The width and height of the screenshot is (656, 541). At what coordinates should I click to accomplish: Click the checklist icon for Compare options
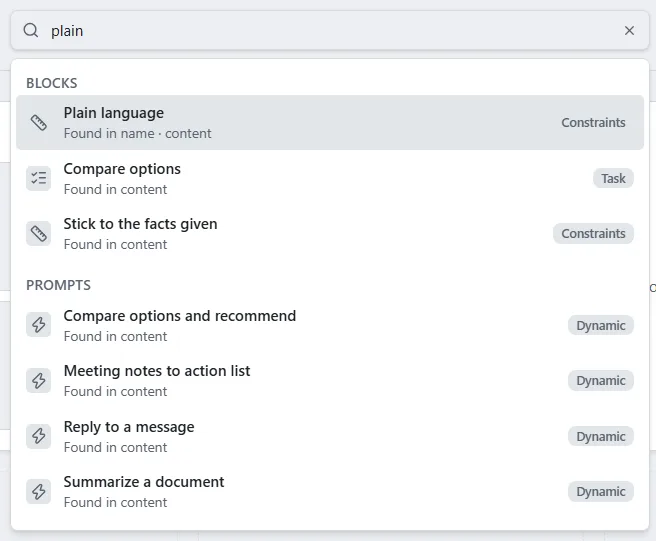point(38,178)
